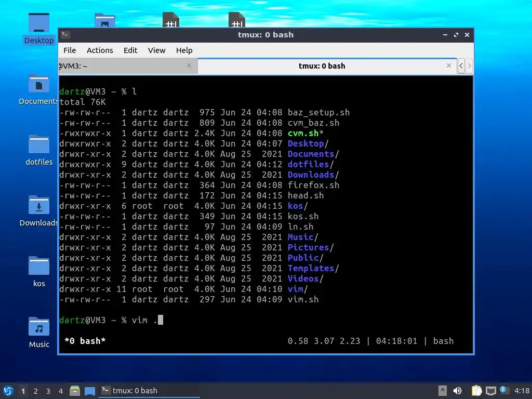Click the *0 bash* tmux window label
This screenshot has height=399, width=532.
click(85, 341)
